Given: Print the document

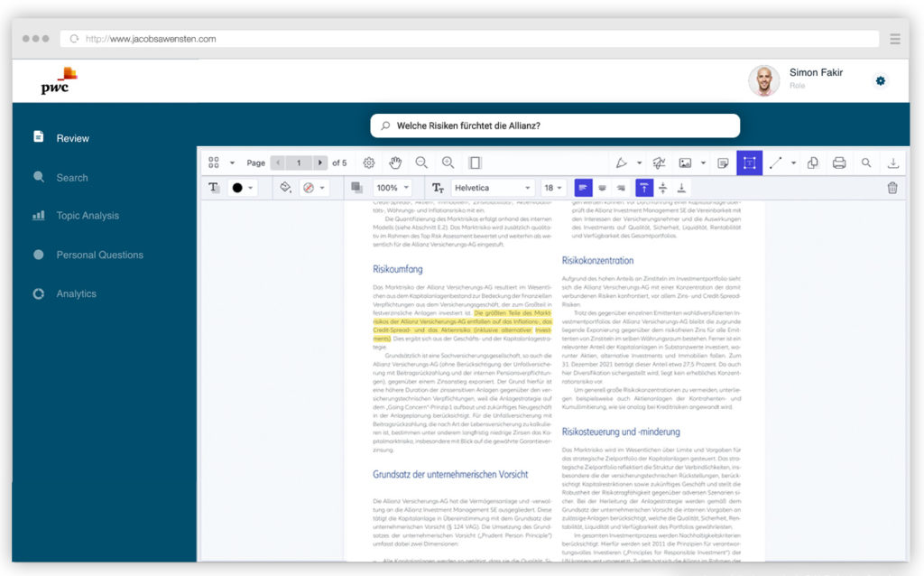Looking at the screenshot, I should point(839,163).
